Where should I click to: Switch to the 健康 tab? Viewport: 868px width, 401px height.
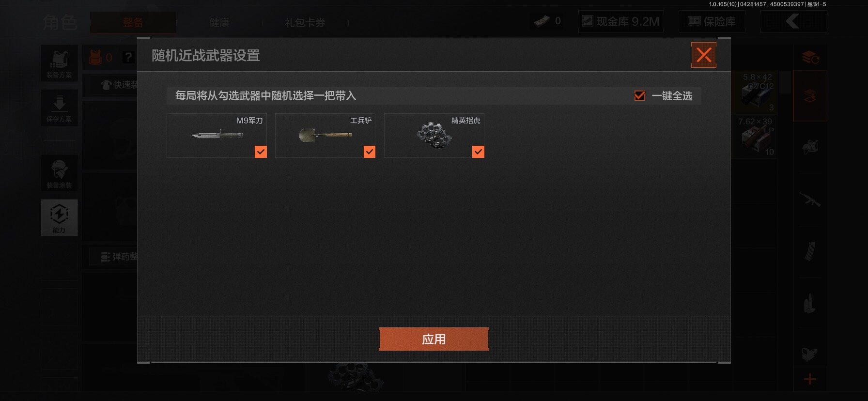(x=219, y=22)
